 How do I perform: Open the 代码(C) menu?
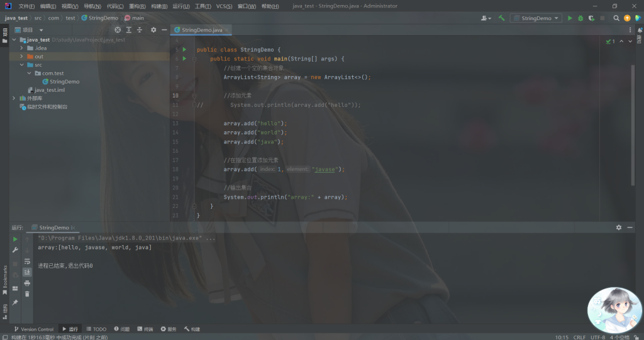point(115,6)
